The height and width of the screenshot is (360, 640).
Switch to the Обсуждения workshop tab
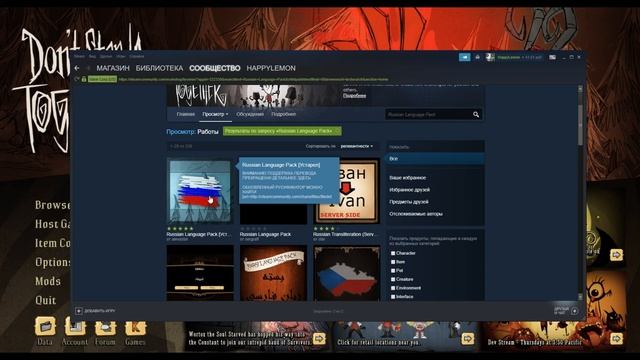tap(250, 114)
